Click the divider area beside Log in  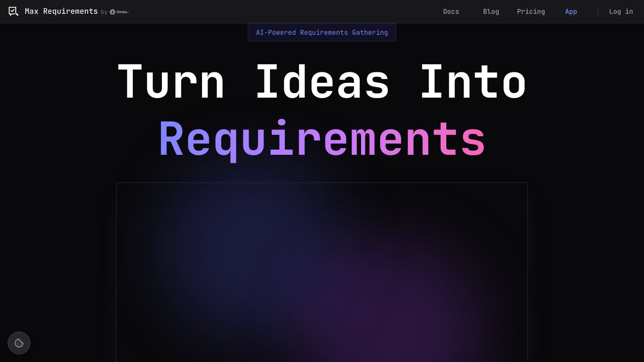[x=598, y=11]
